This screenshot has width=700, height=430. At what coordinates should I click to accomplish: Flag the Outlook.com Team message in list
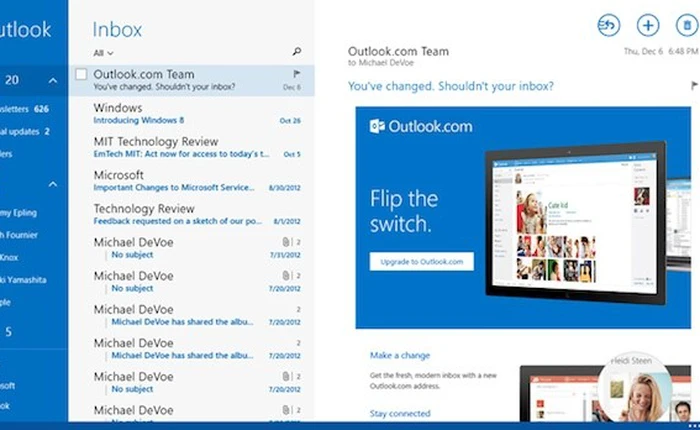pos(296,73)
